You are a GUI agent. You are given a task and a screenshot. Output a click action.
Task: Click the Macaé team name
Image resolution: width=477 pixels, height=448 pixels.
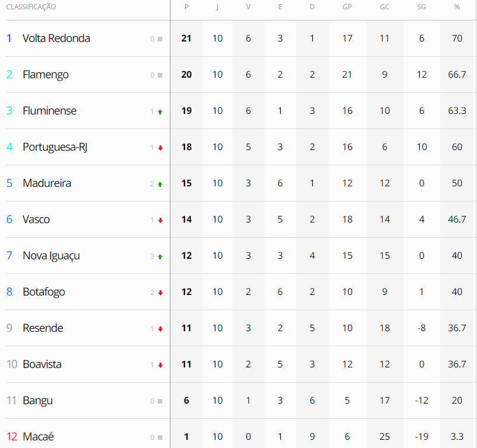pyautogui.click(x=39, y=437)
